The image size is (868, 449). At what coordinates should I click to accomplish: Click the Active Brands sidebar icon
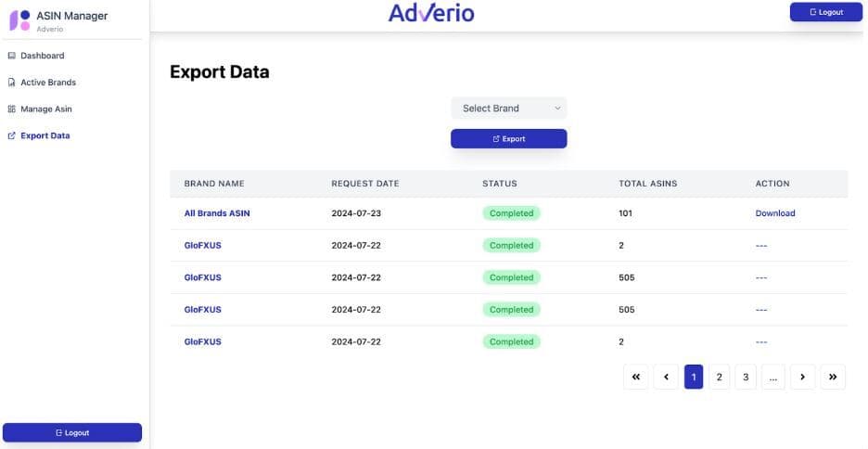click(x=12, y=82)
